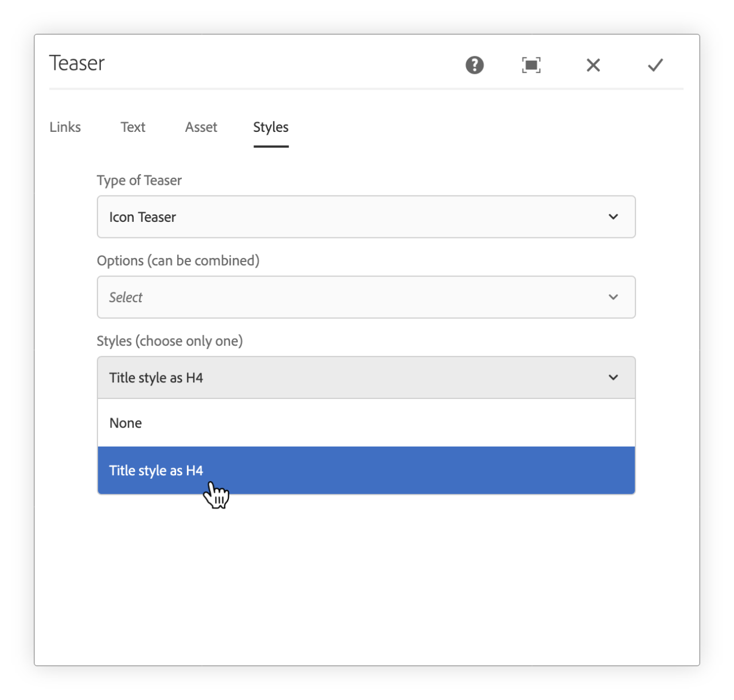The width and height of the screenshot is (734, 700).
Task: Click the Select placeholder in the Options field
Action: coord(125,297)
